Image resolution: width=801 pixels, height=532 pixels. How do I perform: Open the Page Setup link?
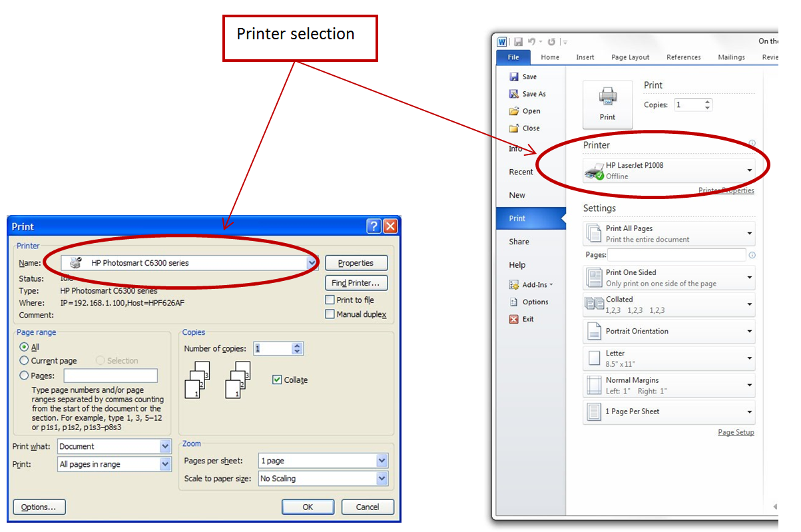point(736,432)
